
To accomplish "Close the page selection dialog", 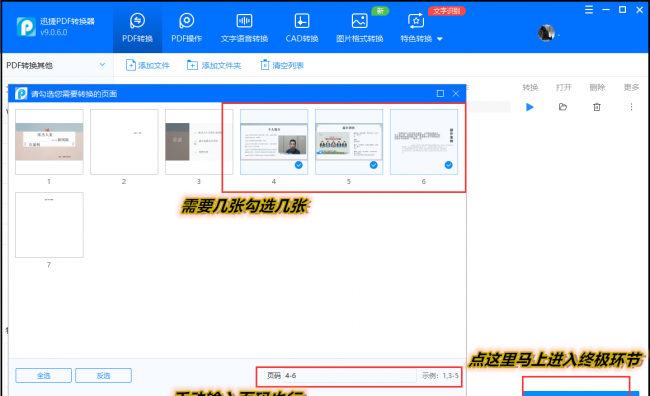I will pyautogui.click(x=456, y=94).
